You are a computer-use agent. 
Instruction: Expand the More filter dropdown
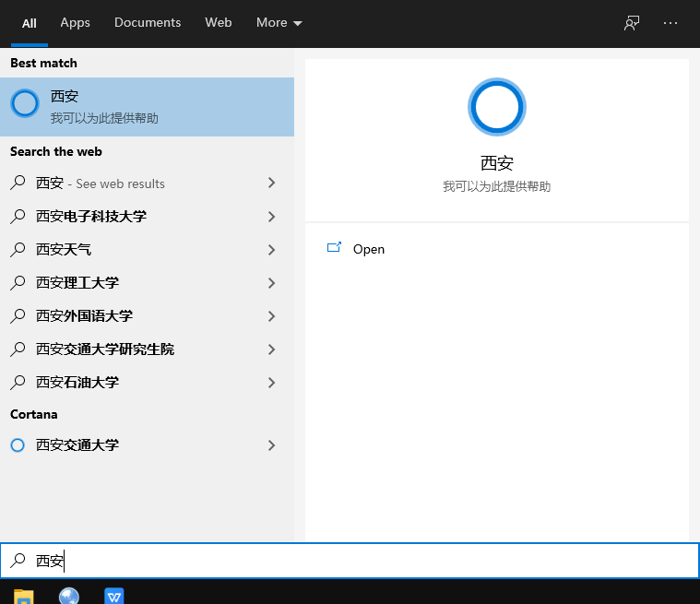tap(279, 23)
